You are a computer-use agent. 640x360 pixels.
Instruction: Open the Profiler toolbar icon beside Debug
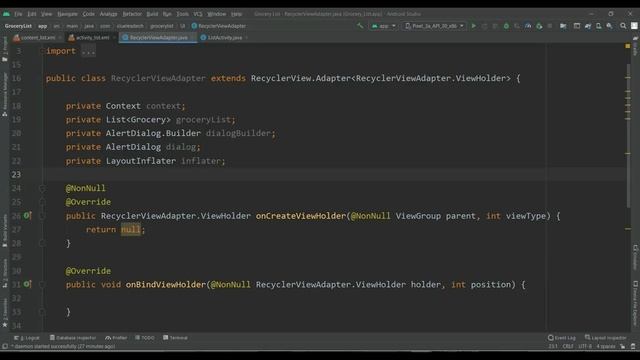pos(528,26)
